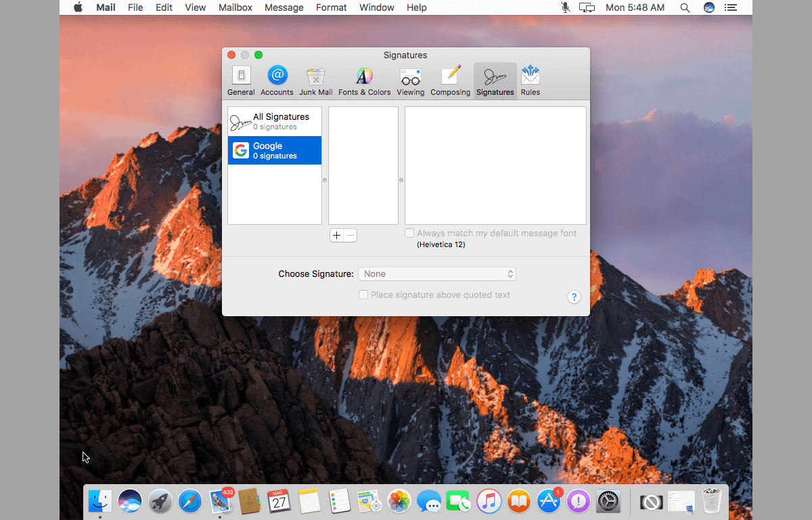Check Place signature above quoted text
812x520 pixels.
[363, 295]
